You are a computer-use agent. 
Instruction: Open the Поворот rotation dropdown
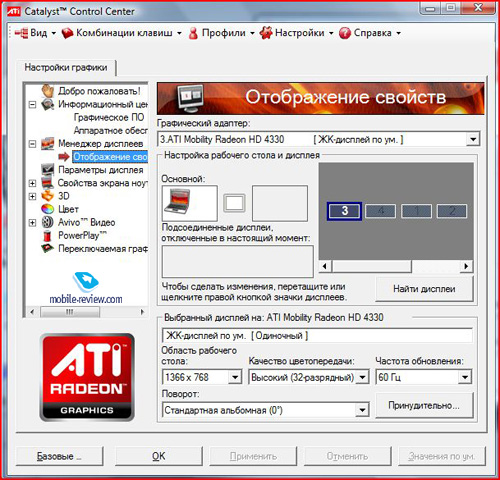(362, 410)
